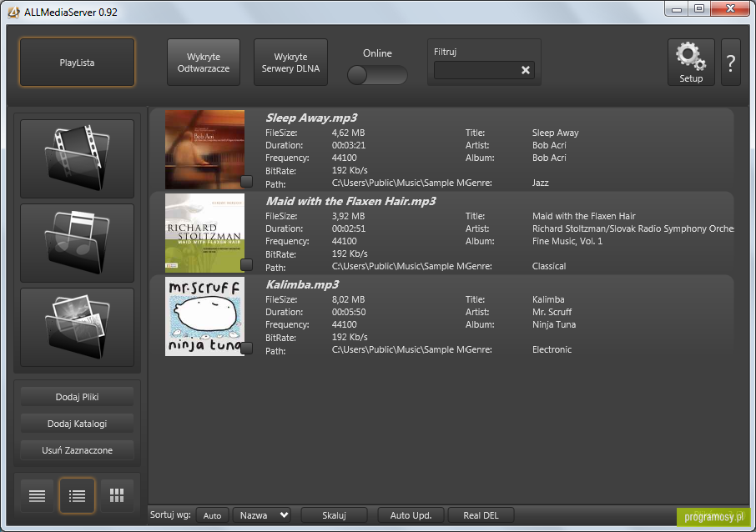Screen dimensions: 756x532
Task: Click the 00:03:21 duration value
Action: click(x=349, y=145)
